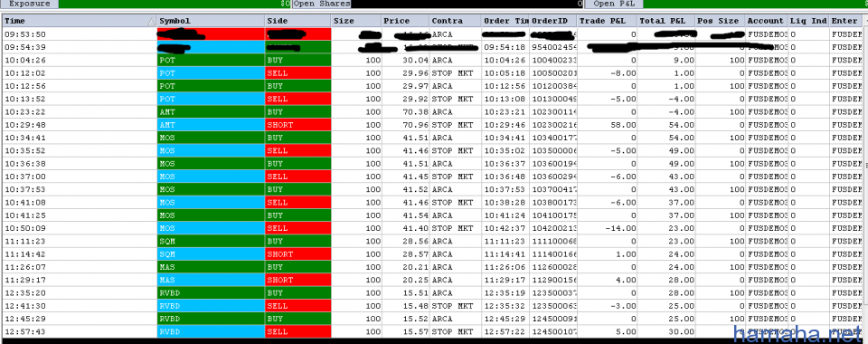Viewport: 868px width, 344px height.
Task: Click the sort arrow in Time header
Action: click(152, 22)
